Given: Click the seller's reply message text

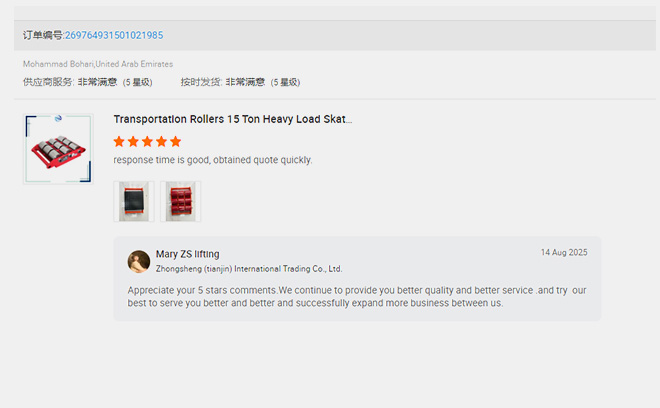Looking at the screenshot, I should tap(357, 296).
